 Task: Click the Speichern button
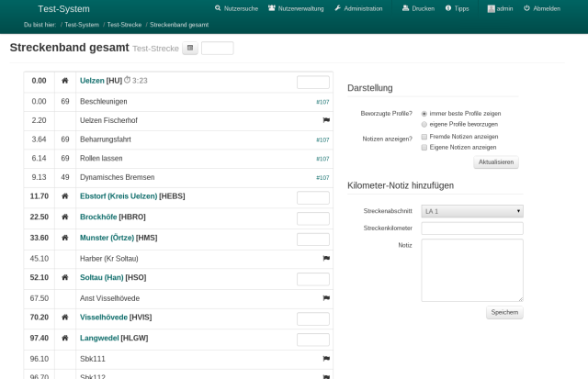click(504, 312)
